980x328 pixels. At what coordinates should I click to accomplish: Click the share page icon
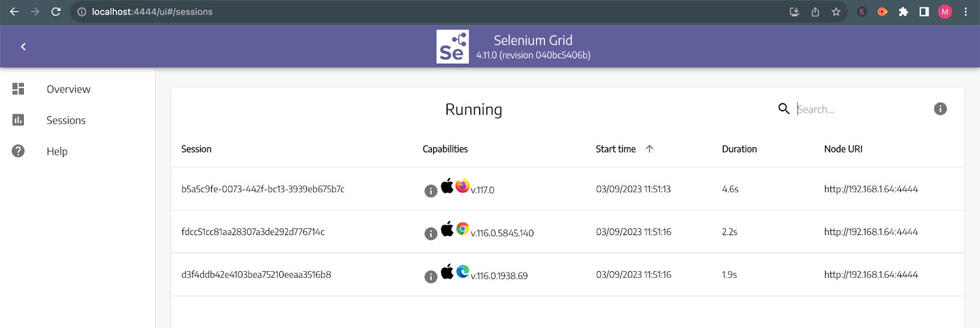[815, 12]
